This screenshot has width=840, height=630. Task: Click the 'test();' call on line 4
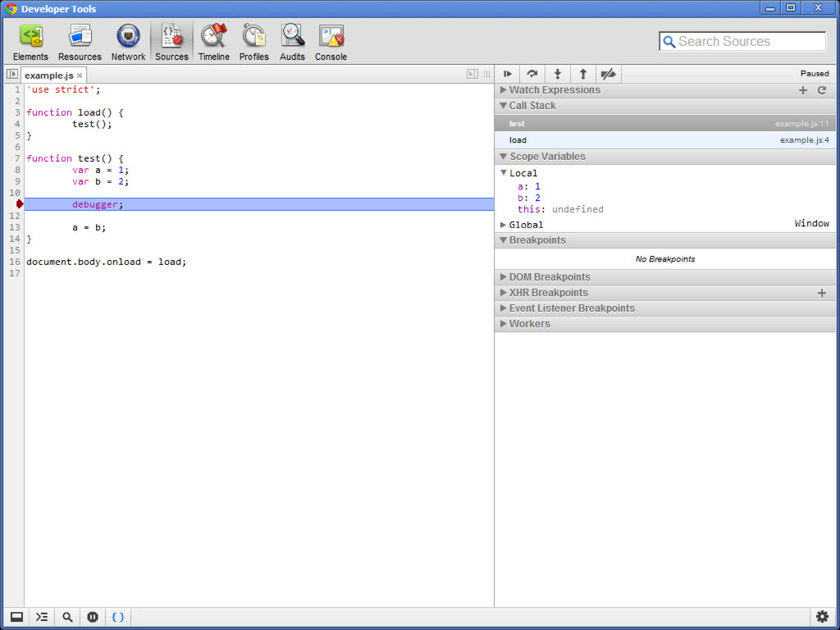coord(92,125)
